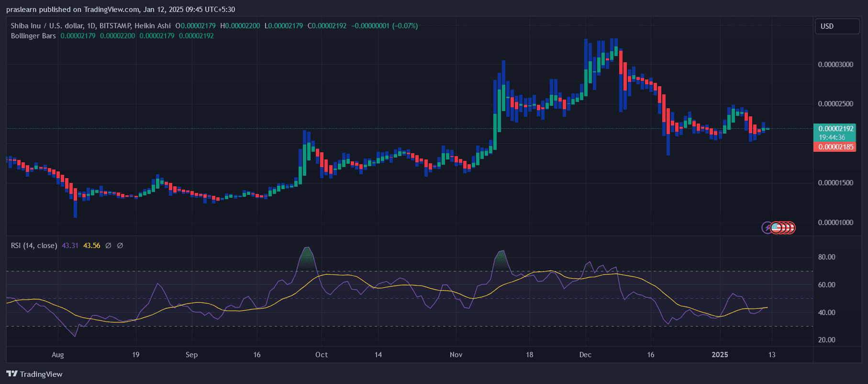
Task: Click the Sep label on the time axis
Action: tap(191, 355)
